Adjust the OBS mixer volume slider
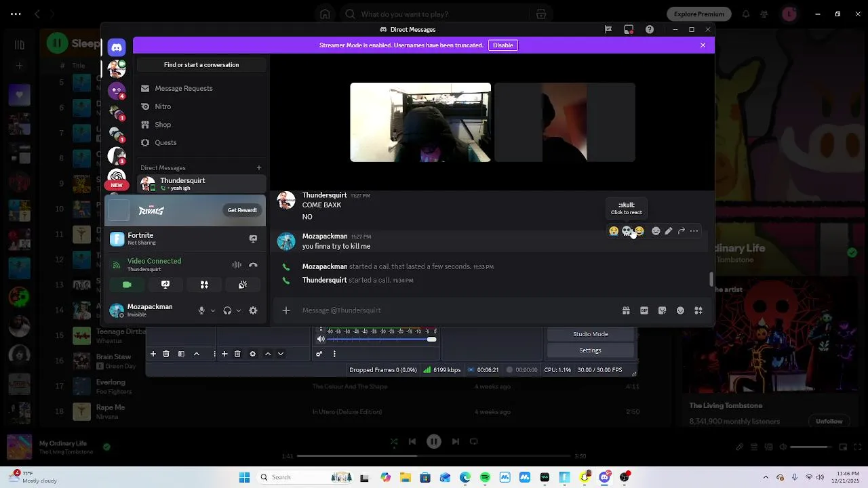 pyautogui.click(x=382, y=339)
